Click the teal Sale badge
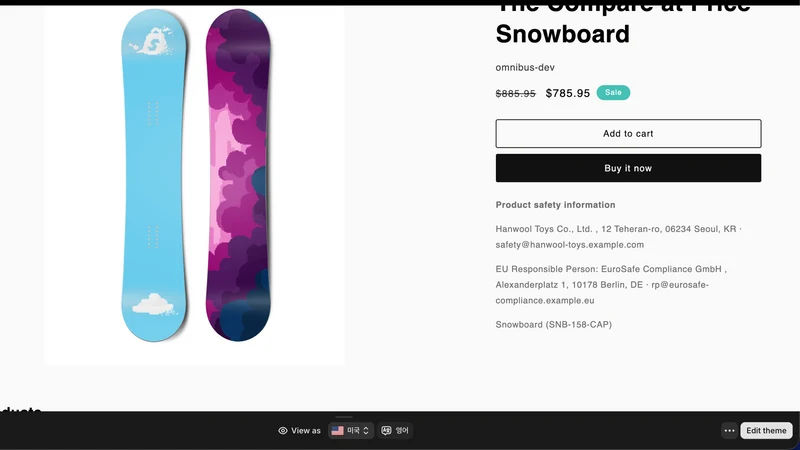 (x=613, y=92)
